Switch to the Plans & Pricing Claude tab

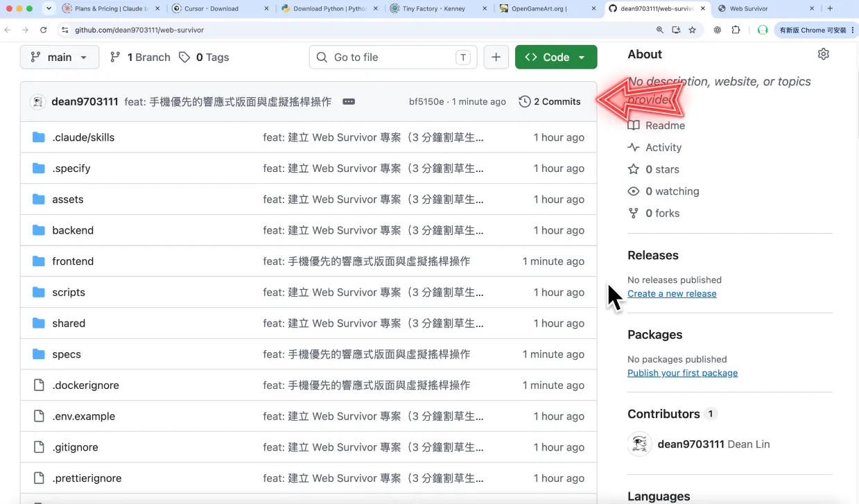tap(111, 9)
